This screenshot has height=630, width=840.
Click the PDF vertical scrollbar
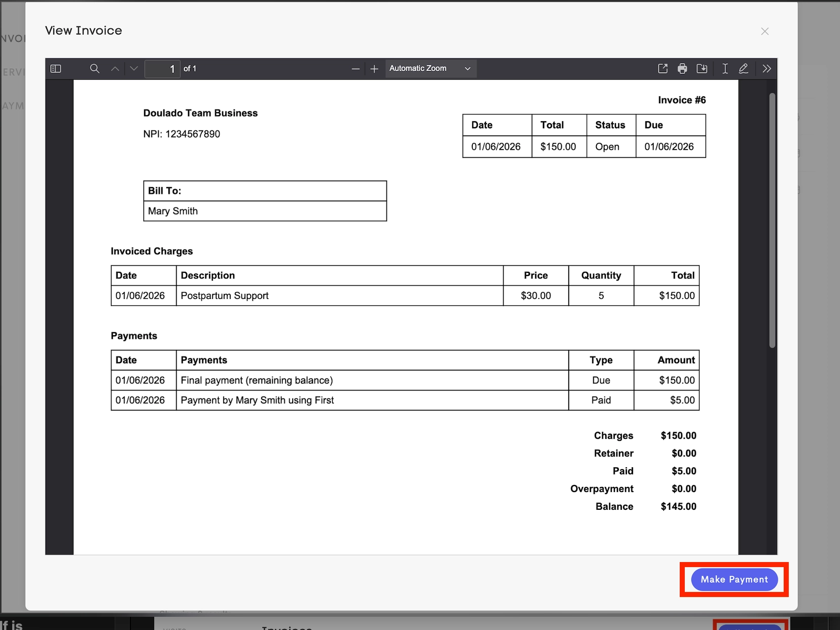tap(772, 220)
